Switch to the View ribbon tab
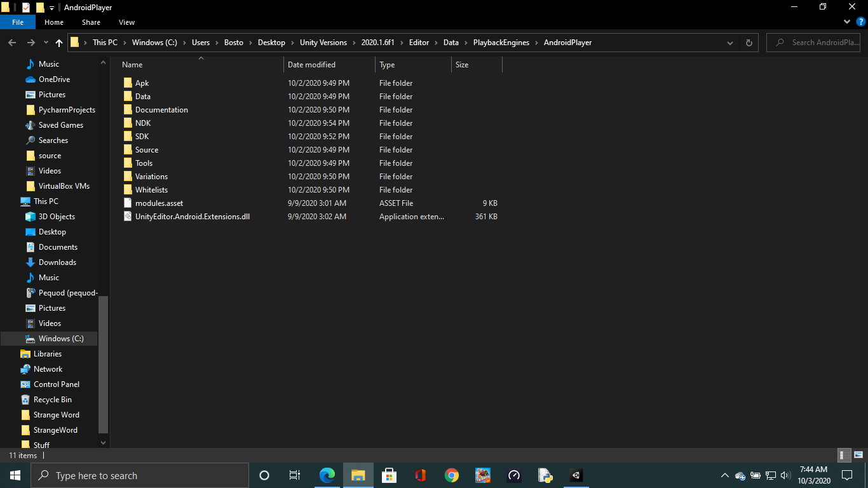 [x=126, y=22]
